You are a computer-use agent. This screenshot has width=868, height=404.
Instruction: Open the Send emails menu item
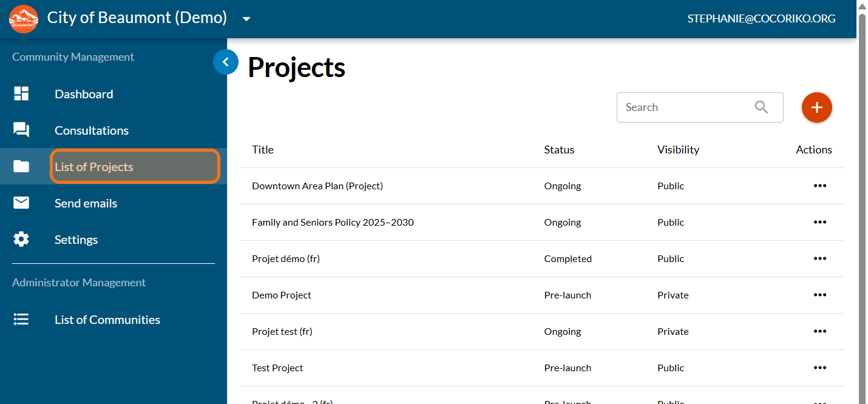point(86,203)
